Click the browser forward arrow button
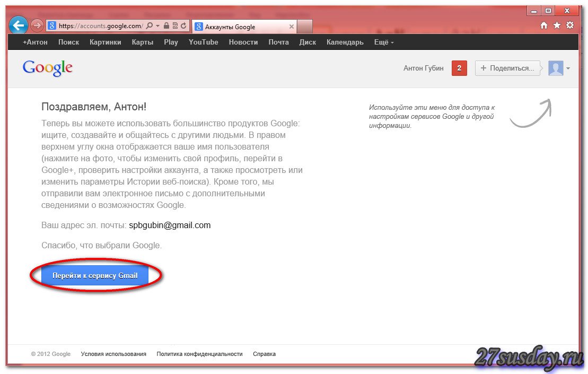 tap(37, 25)
